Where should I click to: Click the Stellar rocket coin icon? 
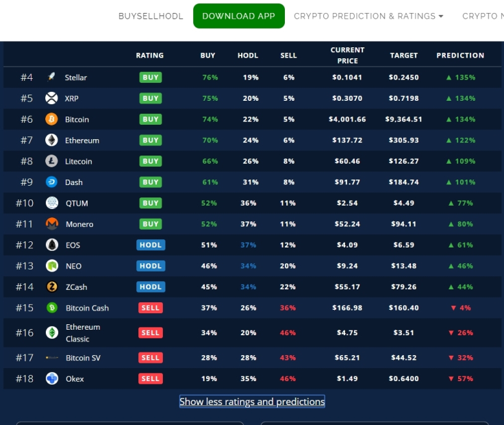pos(51,77)
